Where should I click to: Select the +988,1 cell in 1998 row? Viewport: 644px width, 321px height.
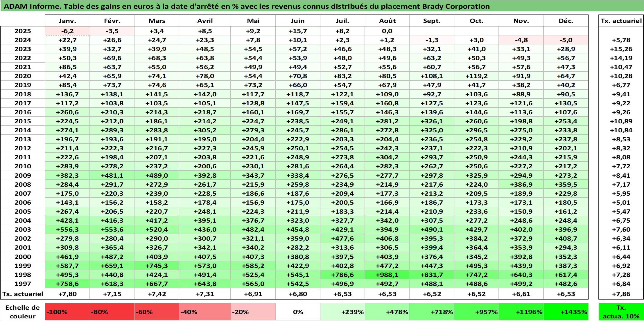coord(387,275)
